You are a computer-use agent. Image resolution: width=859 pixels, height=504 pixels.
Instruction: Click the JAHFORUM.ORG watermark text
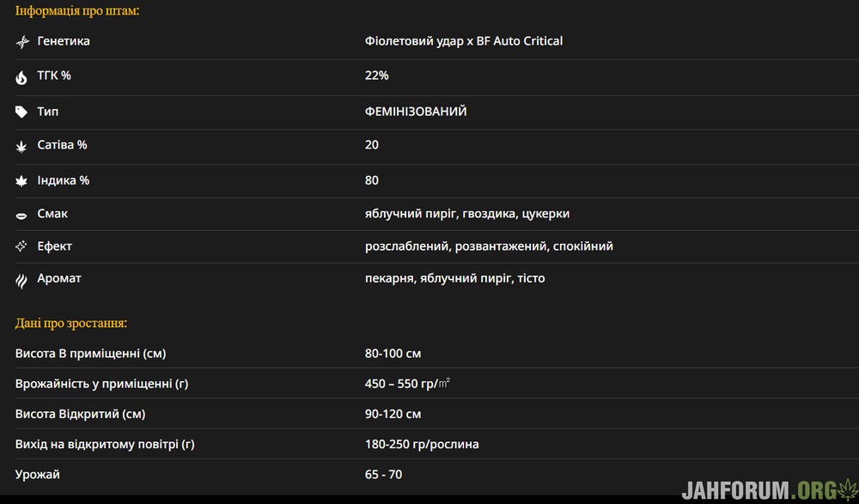click(x=754, y=490)
